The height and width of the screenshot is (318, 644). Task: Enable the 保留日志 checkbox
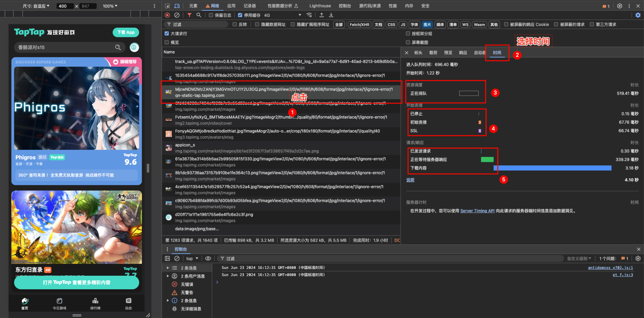pyautogui.click(x=211, y=15)
